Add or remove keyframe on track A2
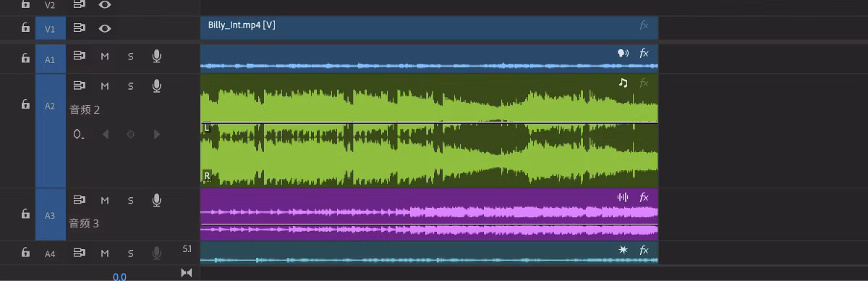The height and width of the screenshot is (281, 868). tap(131, 134)
